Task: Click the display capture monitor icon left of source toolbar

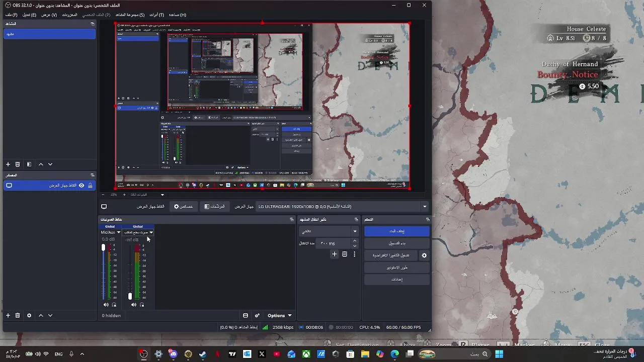Action: (x=104, y=207)
